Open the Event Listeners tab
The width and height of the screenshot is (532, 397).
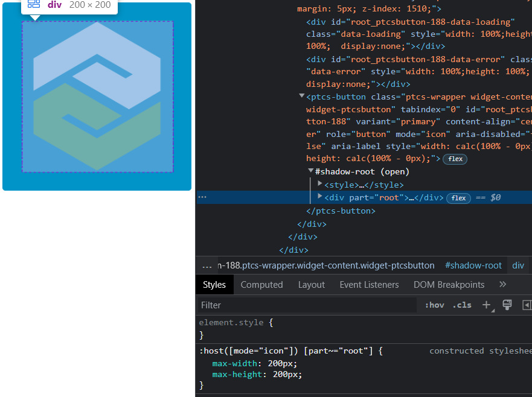coord(369,284)
